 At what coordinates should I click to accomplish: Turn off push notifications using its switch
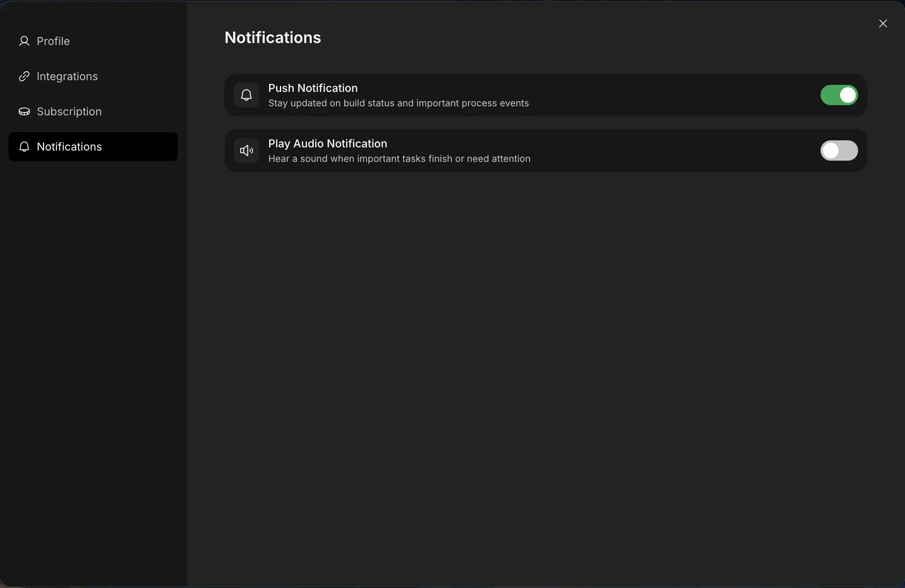pos(839,95)
